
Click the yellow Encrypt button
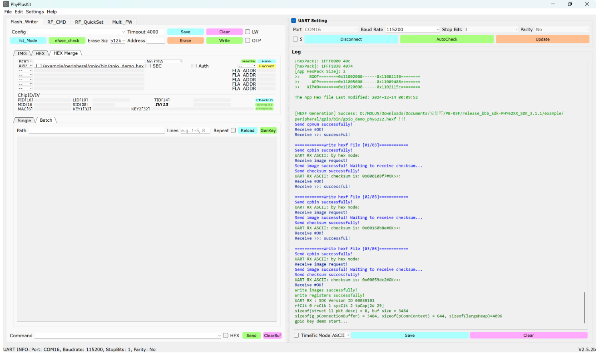(x=267, y=66)
